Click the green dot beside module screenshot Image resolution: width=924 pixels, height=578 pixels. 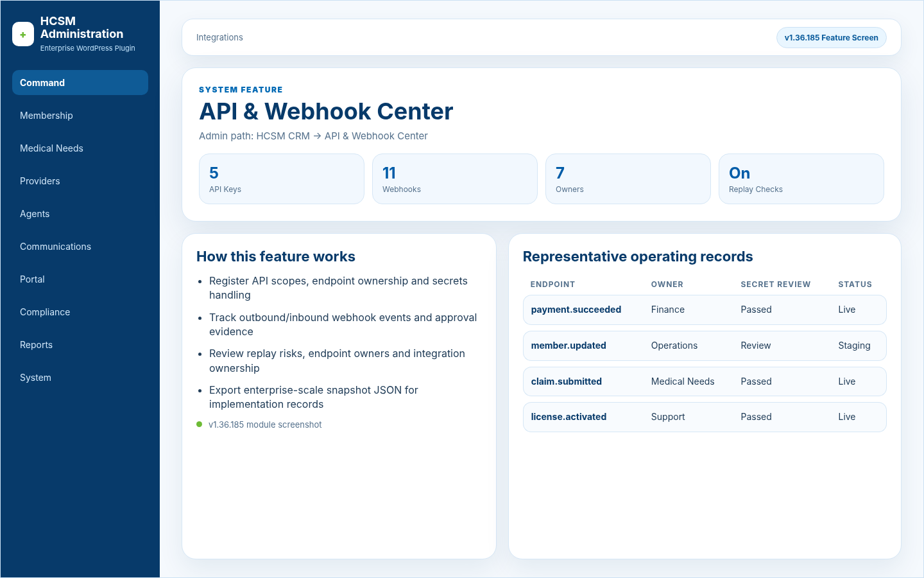[200, 425]
